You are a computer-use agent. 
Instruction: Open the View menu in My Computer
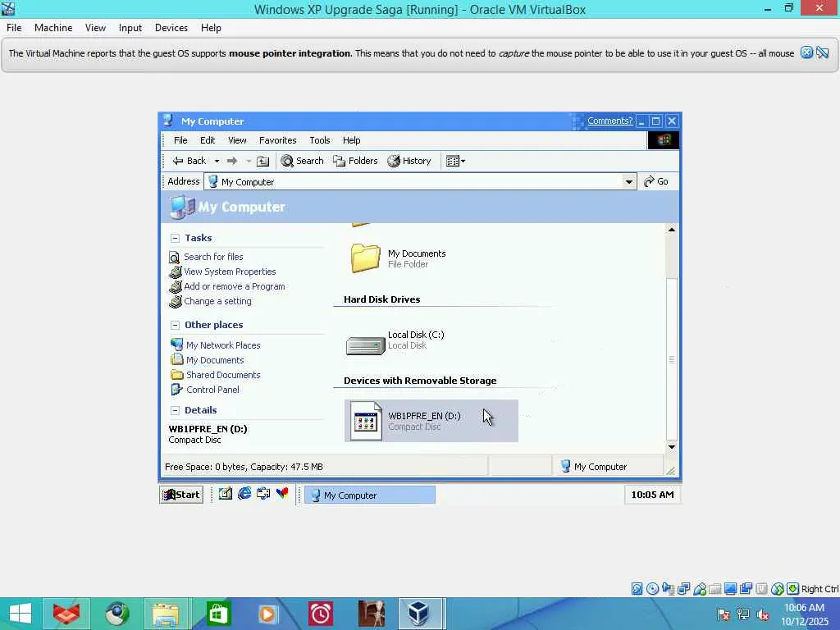click(x=237, y=140)
